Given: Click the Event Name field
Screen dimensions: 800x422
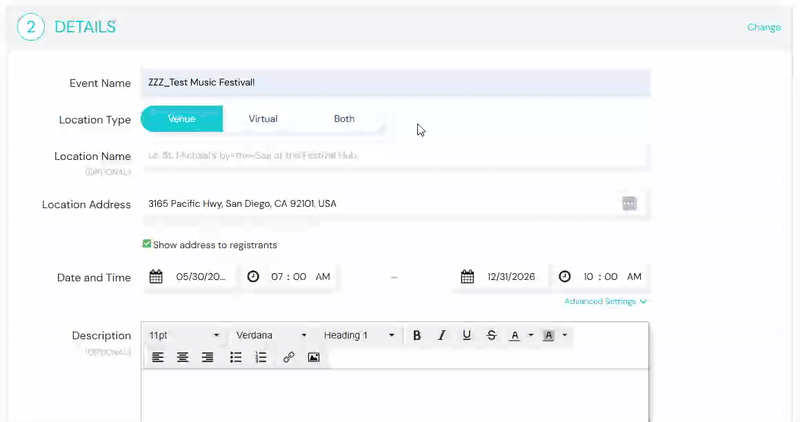Looking at the screenshot, I should (395, 83).
